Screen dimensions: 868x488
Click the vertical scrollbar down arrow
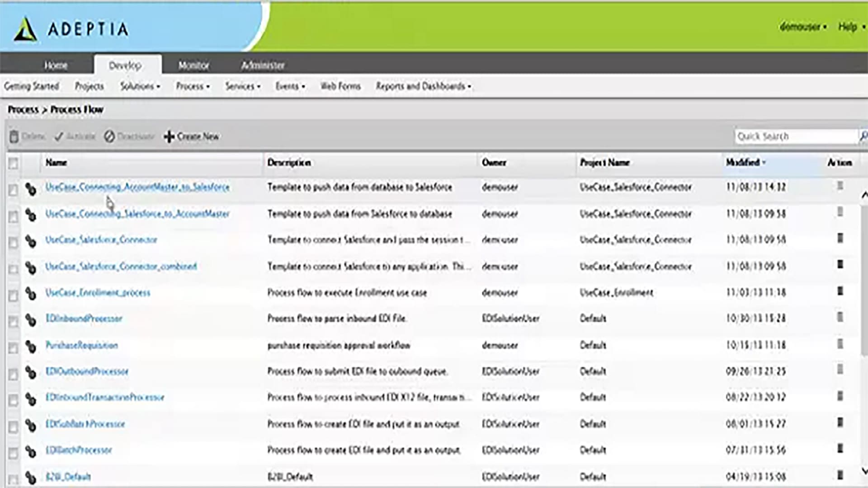(x=864, y=471)
